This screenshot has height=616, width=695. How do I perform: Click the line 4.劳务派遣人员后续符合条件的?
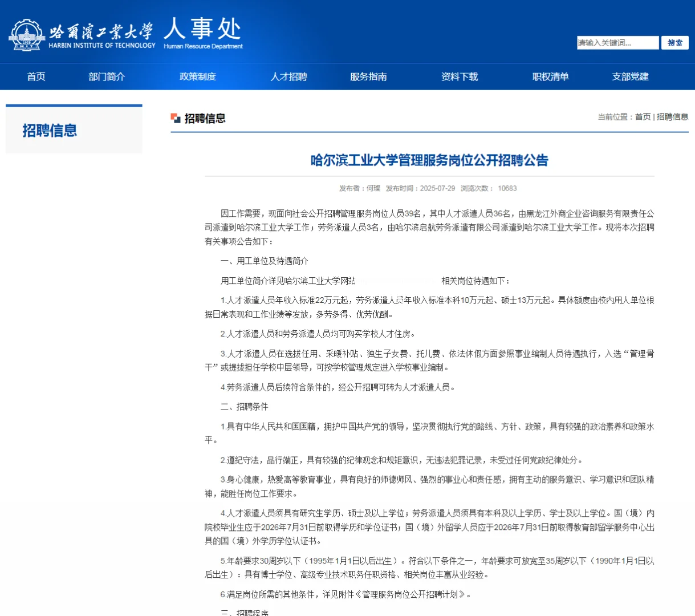[x=338, y=387]
